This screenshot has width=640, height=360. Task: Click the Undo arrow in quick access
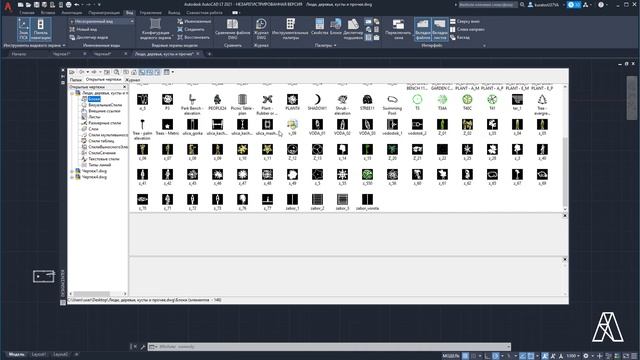pos(77,4)
